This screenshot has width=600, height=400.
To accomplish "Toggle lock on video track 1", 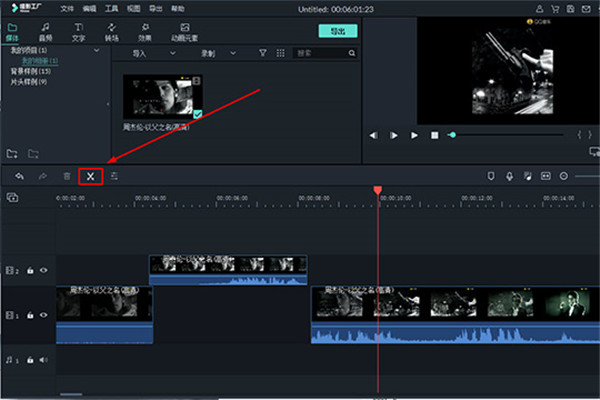I will [30, 316].
